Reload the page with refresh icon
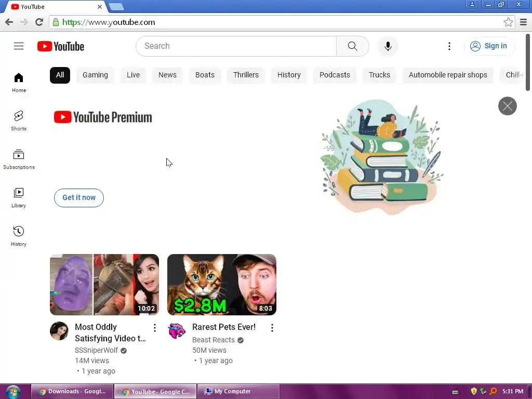 pyautogui.click(x=39, y=22)
